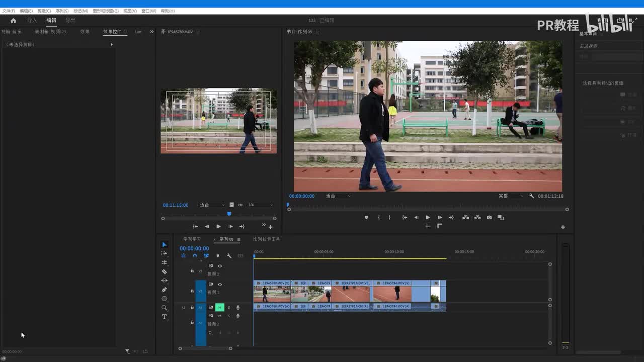Viewport: 644px width, 362px height.
Task: Export a frame with the camera icon
Action: (x=489, y=218)
